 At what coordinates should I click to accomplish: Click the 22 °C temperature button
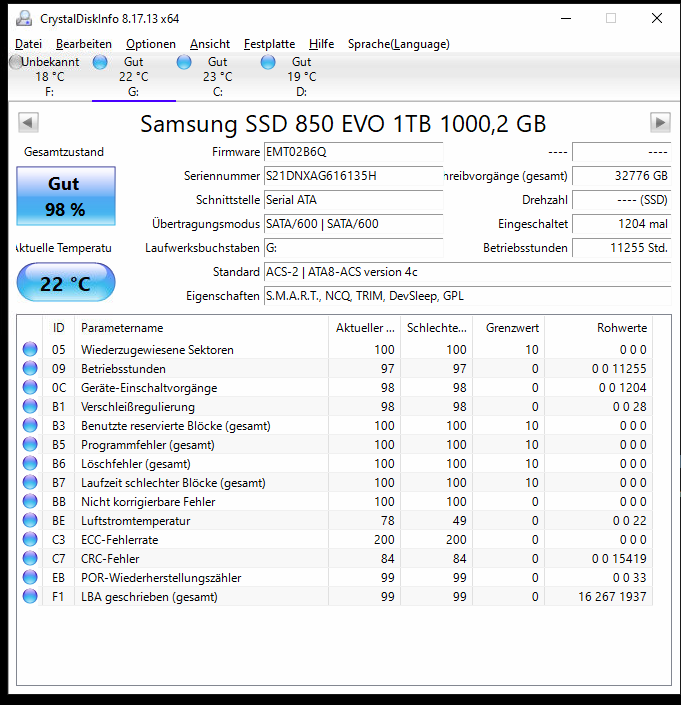click(66, 283)
